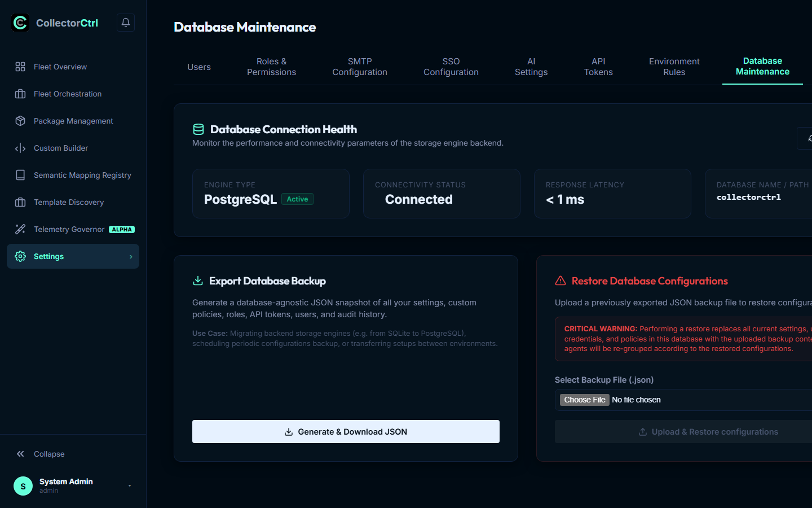
Task: Click the Template Discovery icon
Action: (20, 202)
